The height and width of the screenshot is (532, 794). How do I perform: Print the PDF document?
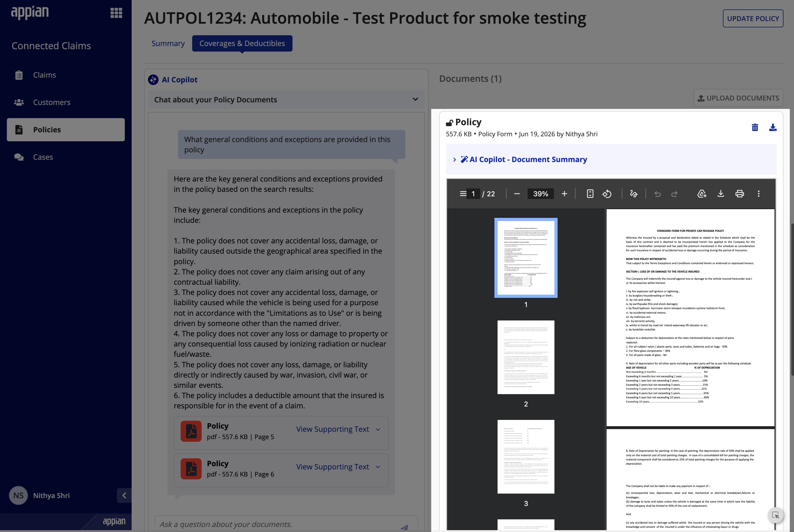pyautogui.click(x=740, y=194)
